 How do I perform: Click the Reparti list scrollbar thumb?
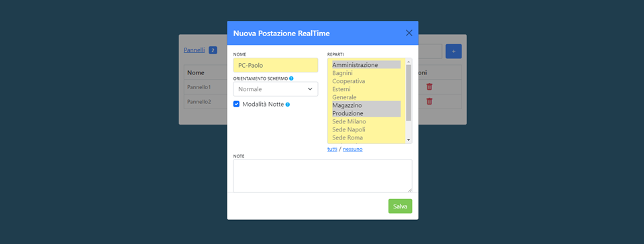pos(409,93)
